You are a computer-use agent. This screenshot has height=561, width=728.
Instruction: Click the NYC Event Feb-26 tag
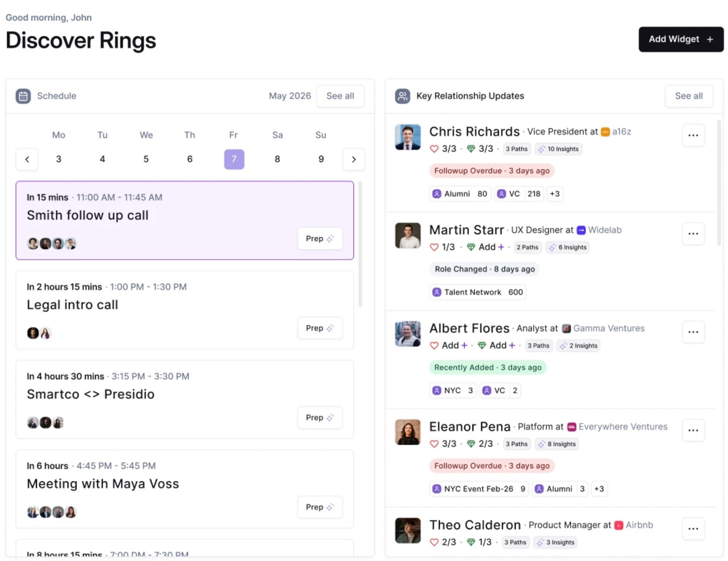click(479, 489)
